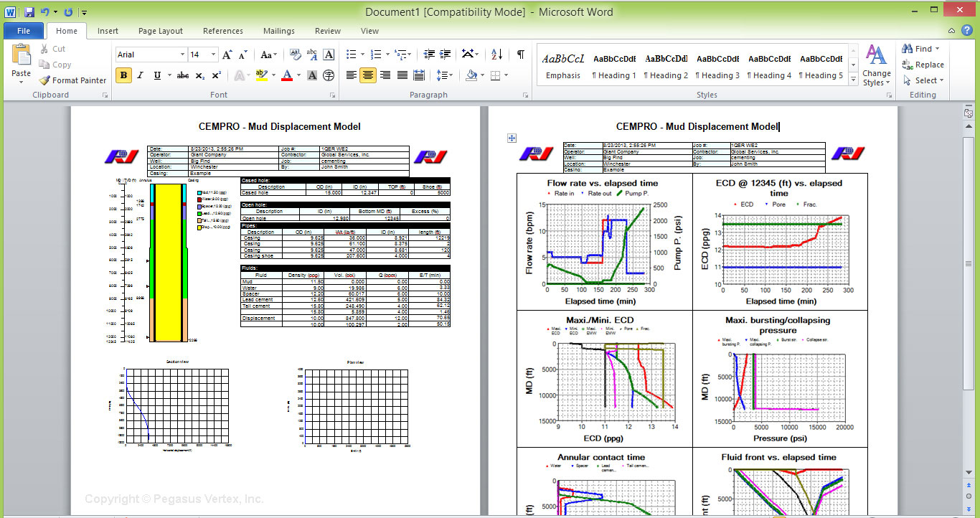Switch to the References tab
Image resolution: width=980 pixels, height=518 pixels.
pos(223,31)
